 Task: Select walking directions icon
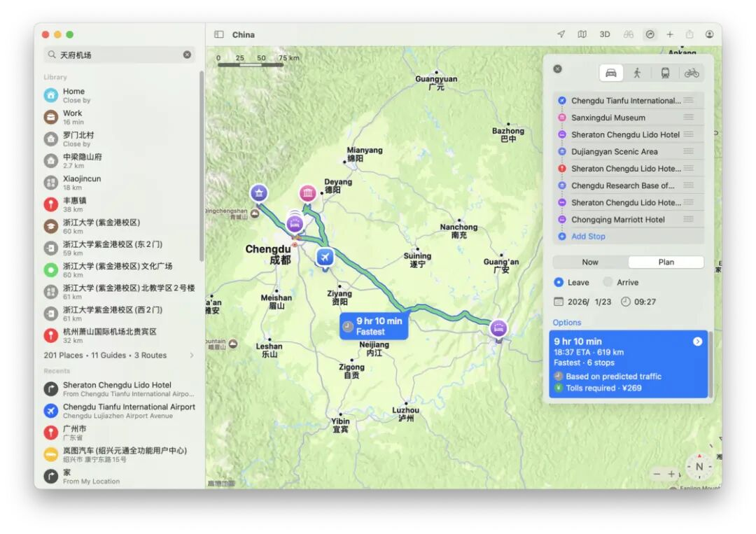click(x=637, y=73)
